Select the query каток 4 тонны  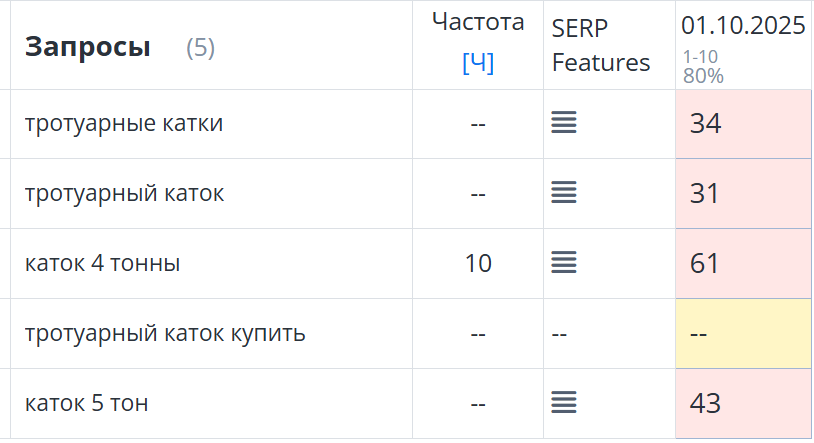click(103, 264)
